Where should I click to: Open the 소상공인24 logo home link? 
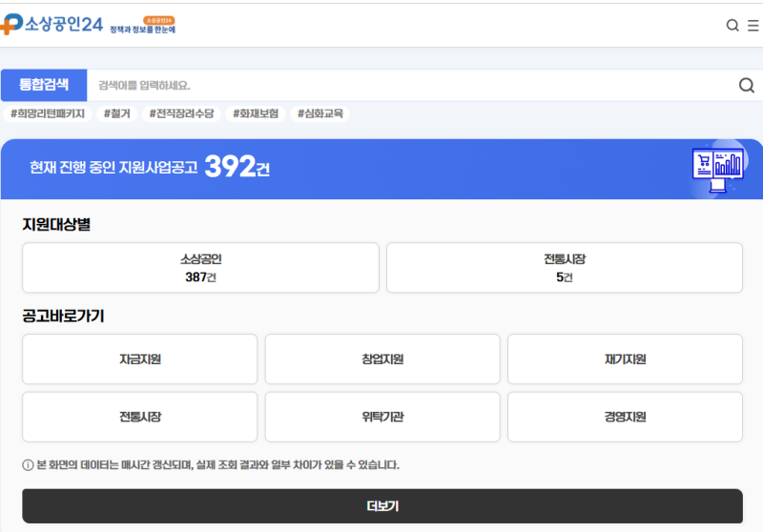52,25
